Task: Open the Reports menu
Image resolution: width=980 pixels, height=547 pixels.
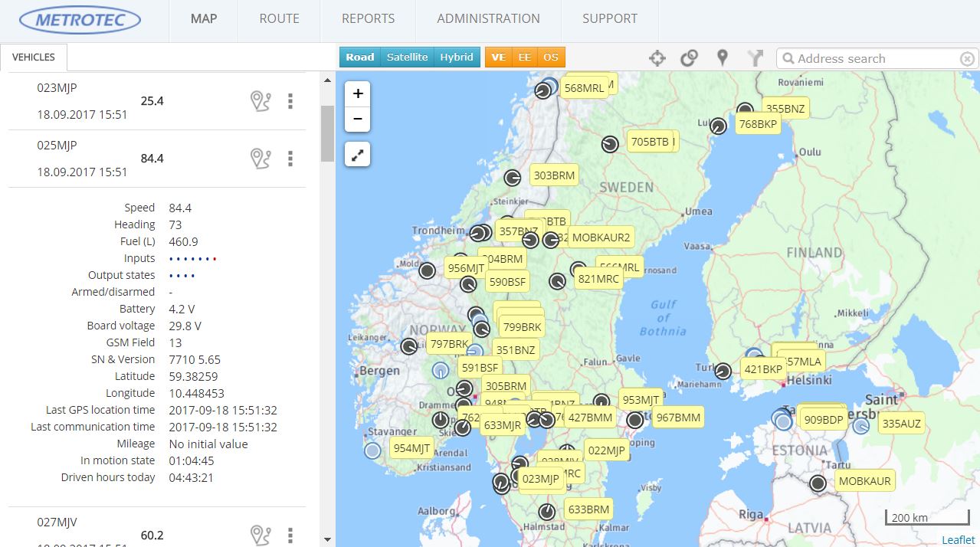Action: tap(368, 19)
